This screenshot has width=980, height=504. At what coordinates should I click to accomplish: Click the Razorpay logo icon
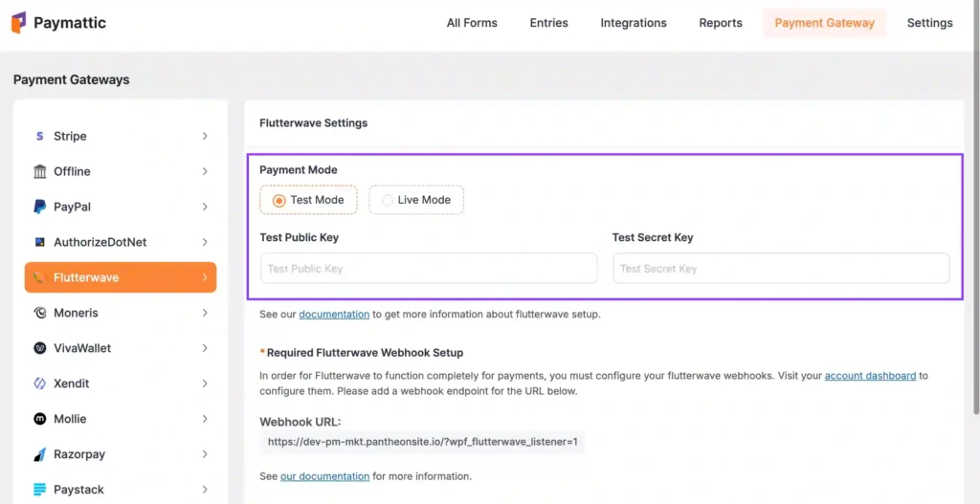[x=40, y=454]
